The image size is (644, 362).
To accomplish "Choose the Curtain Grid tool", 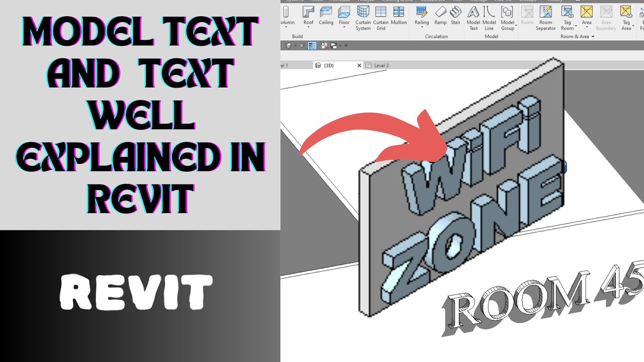I will (x=381, y=18).
